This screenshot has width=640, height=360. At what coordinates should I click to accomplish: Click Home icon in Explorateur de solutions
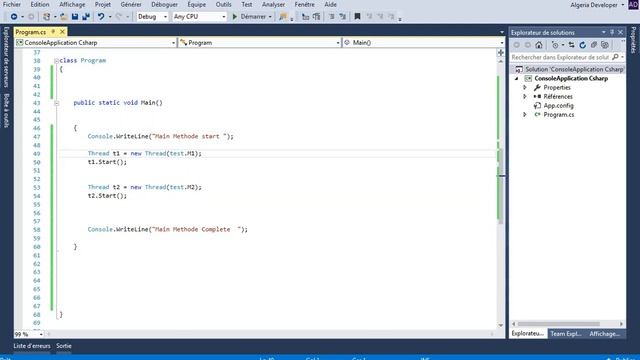point(539,45)
